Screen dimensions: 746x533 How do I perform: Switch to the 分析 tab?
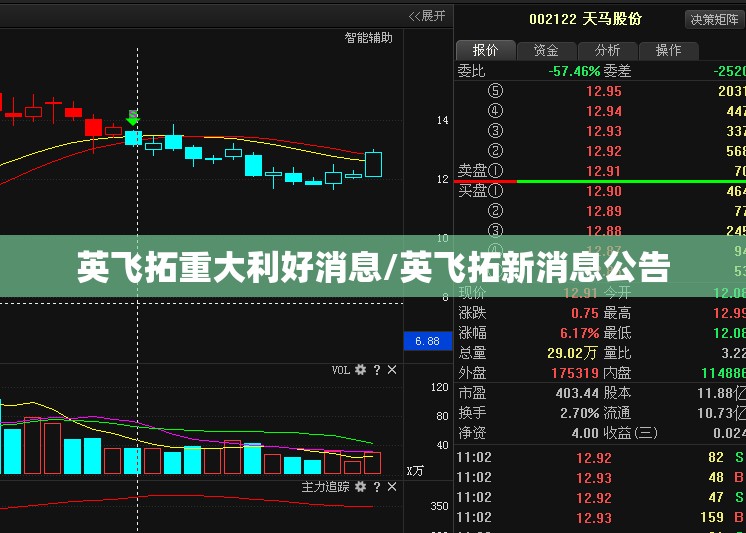pyautogui.click(x=607, y=50)
